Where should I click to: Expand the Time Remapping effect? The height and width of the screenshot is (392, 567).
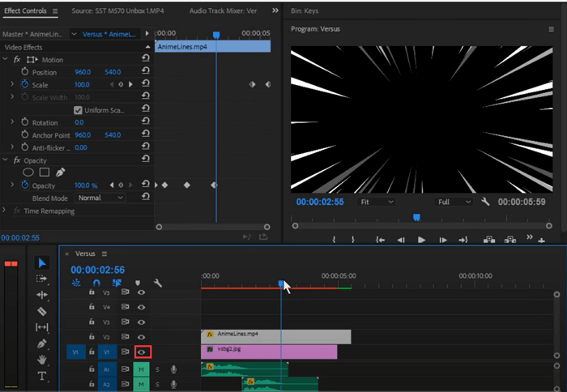point(5,211)
